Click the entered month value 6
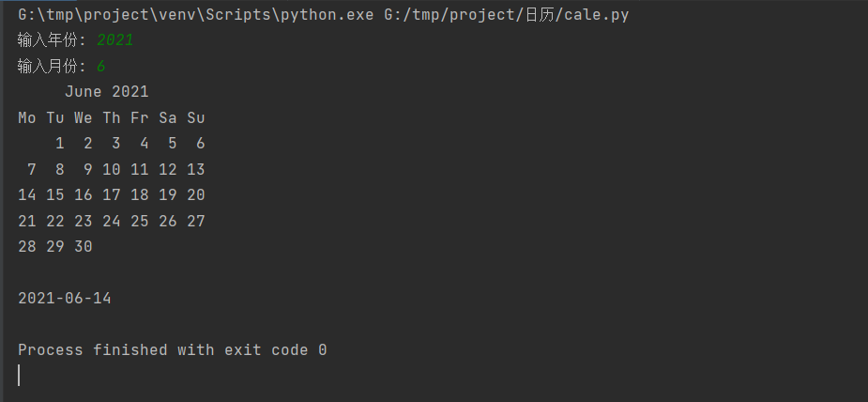The image size is (868, 402). click(101, 67)
